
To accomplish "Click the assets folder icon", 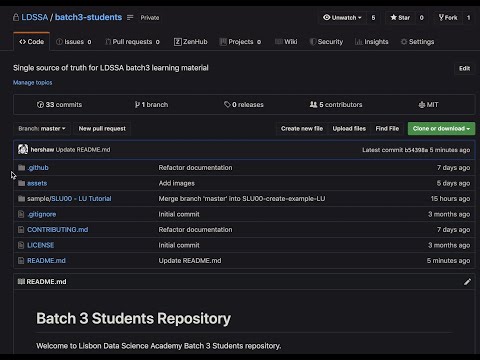I will point(21,183).
